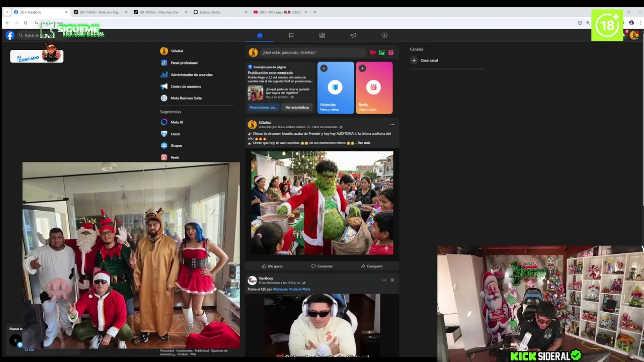Click the Ver estadísticas button
This screenshot has width=644, height=362.
point(297,107)
